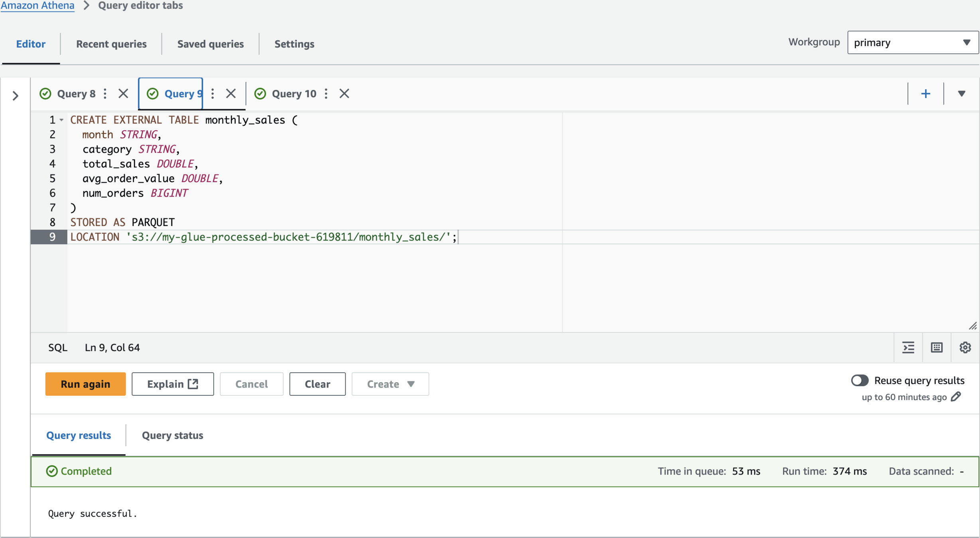
Task: Close the Query 9 tab
Action: point(231,94)
